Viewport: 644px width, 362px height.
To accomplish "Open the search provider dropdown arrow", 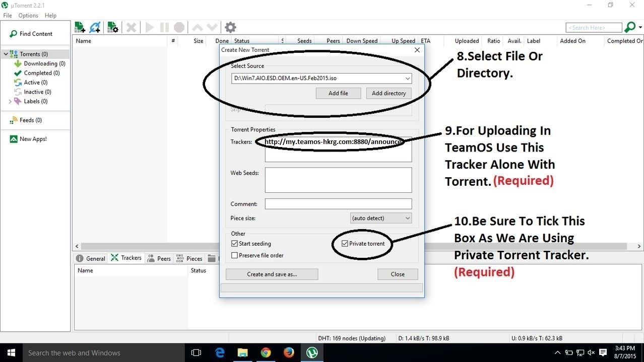I will (640, 27).
